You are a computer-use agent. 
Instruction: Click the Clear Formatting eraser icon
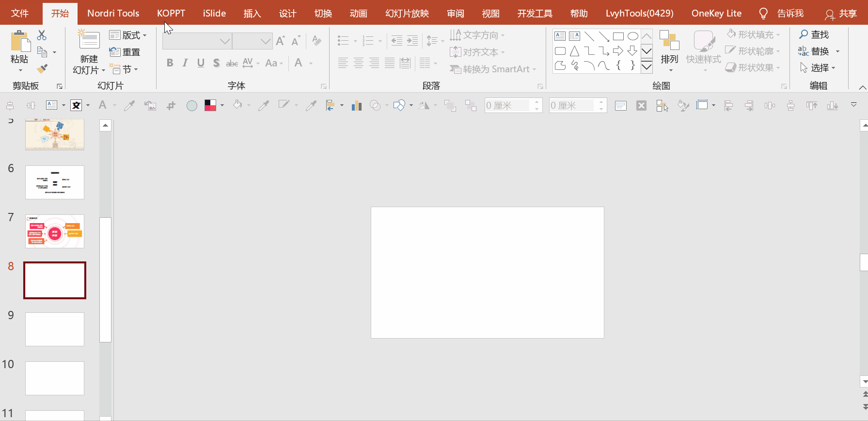coord(316,40)
